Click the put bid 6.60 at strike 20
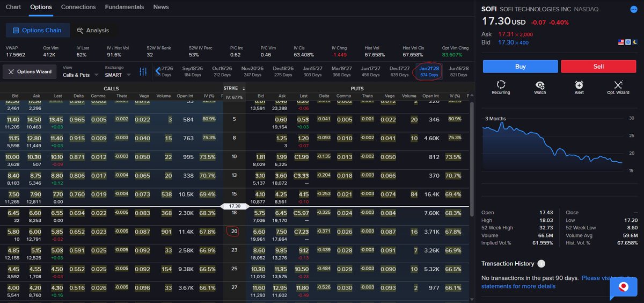 [x=260, y=232]
